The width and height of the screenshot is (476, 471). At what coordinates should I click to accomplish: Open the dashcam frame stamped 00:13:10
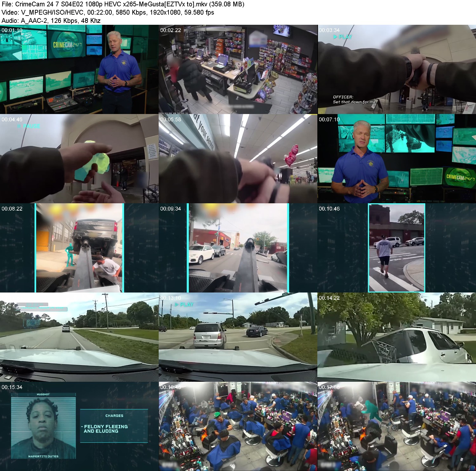coord(238,337)
